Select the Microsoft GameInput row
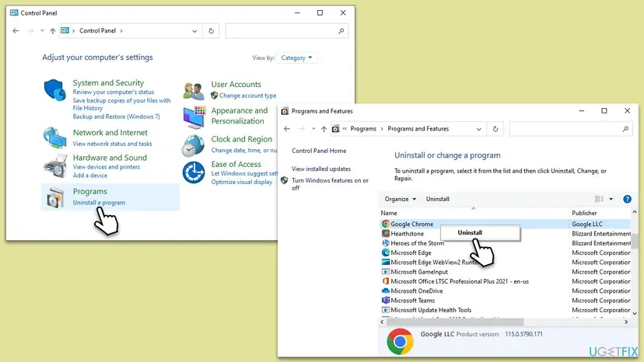Screen dimensions: 644x362 [506, 272]
